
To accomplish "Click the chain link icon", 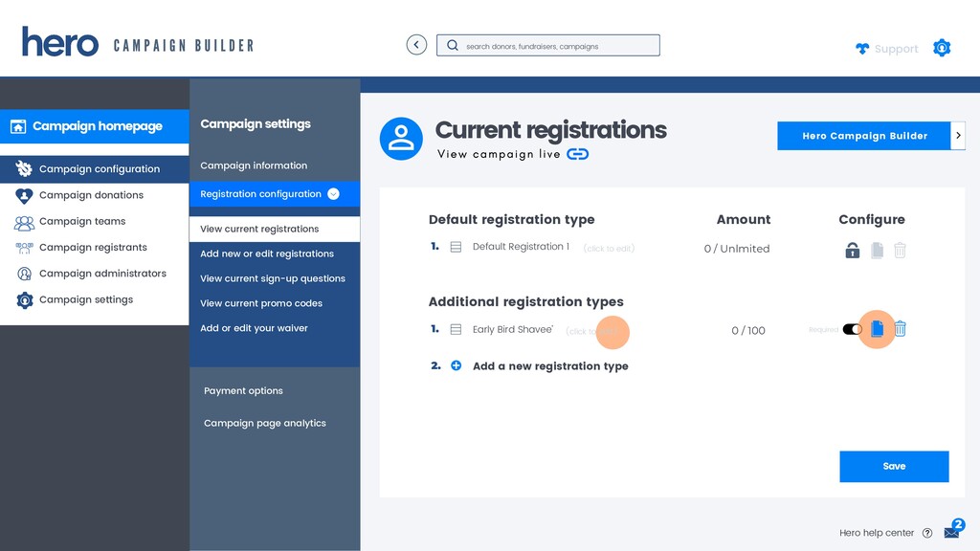I will coord(577,154).
